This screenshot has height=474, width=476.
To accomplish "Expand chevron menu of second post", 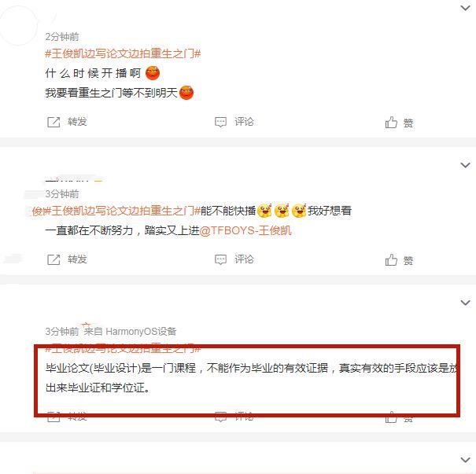I will [x=465, y=165].
